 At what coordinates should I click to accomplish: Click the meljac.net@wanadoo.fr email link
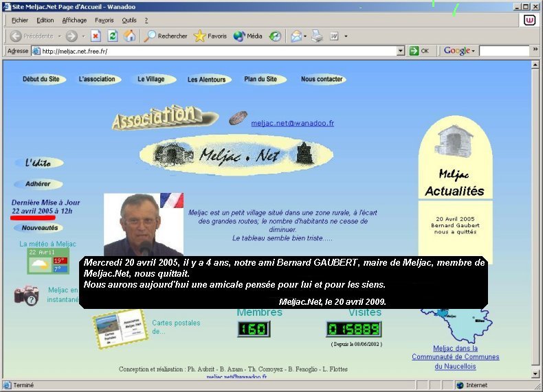coord(292,123)
